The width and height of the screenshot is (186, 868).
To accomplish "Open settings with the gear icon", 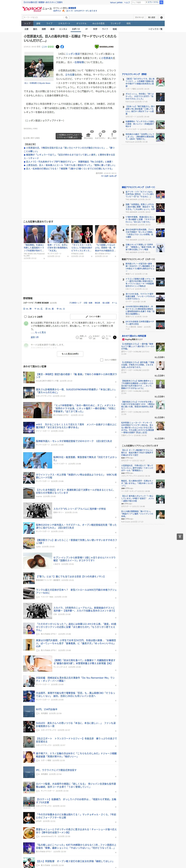I will [x=161, y=17].
